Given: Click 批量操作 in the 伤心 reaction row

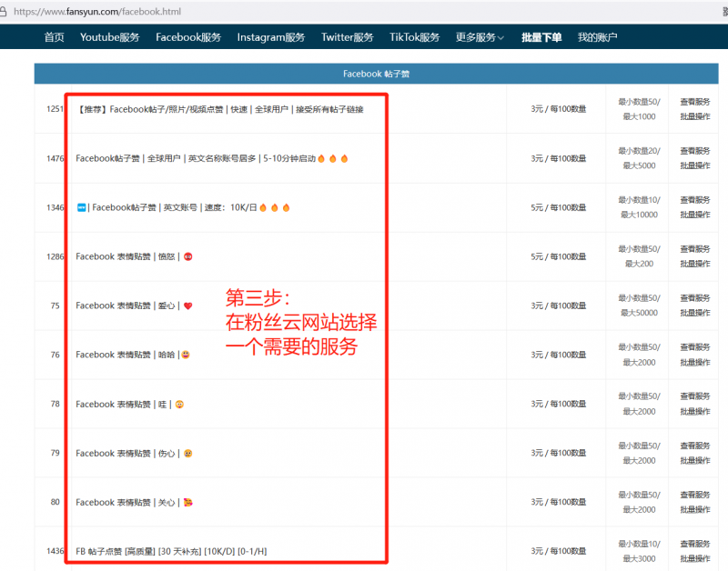Looking at the screenshot, I should click(x=695, y=461).
